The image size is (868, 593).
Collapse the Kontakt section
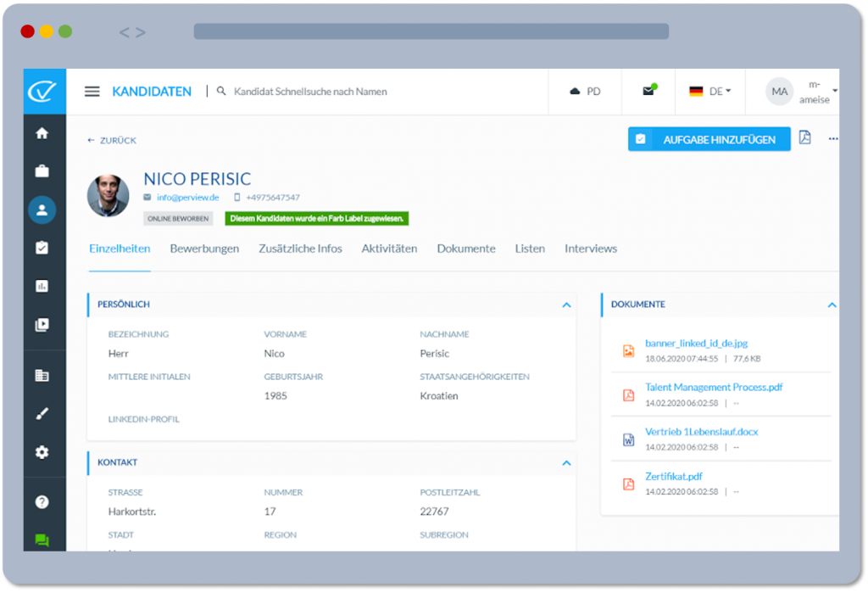[565, 463]
